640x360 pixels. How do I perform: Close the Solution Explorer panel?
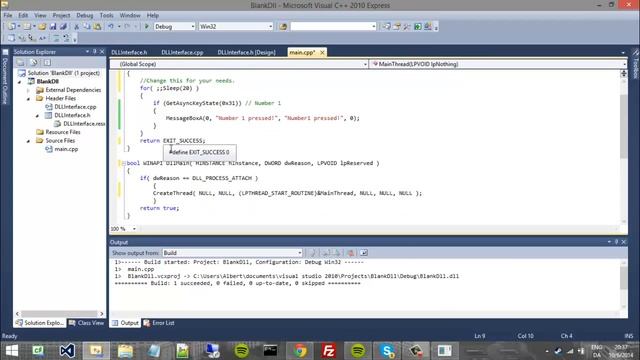[x=102, y=51]
